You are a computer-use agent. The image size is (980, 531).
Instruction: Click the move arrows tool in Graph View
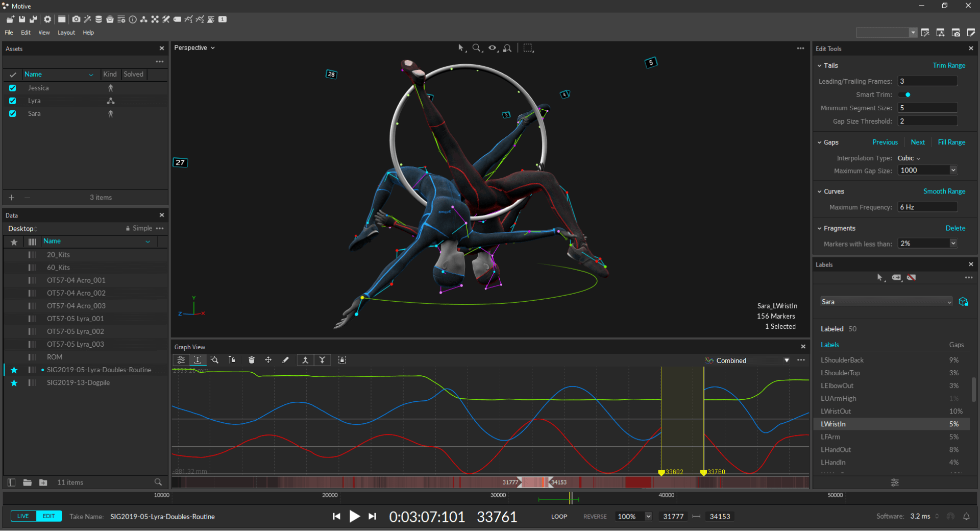[268, 360]
